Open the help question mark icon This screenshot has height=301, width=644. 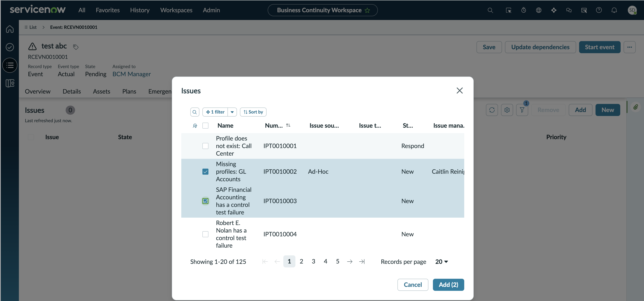[599, 10]
